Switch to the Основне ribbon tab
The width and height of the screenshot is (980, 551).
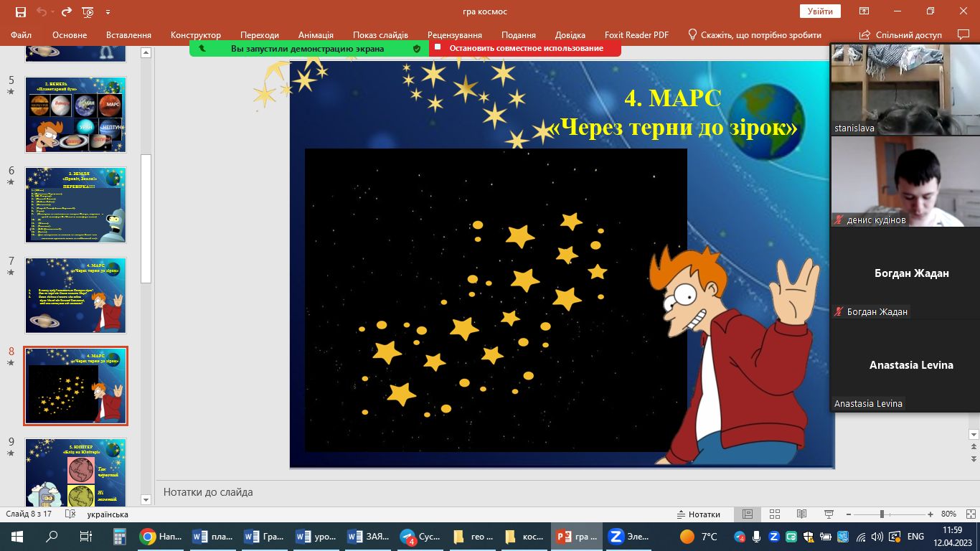(70, 35)
